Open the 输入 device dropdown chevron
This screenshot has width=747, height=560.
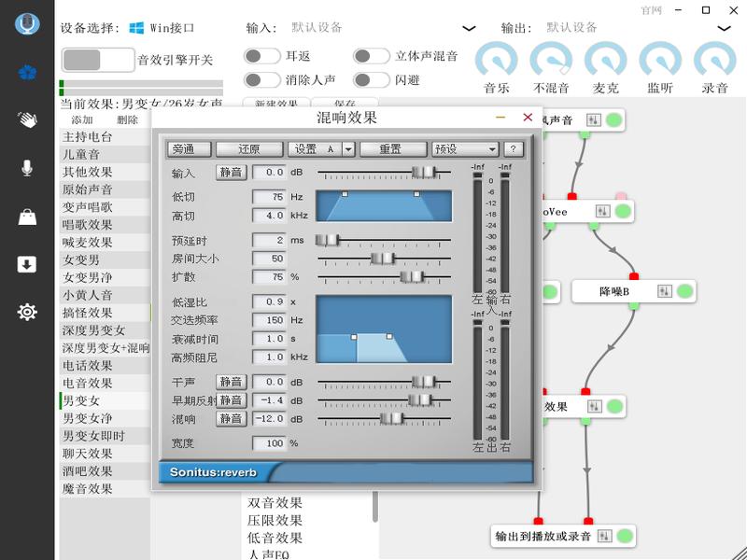(469, 29)
